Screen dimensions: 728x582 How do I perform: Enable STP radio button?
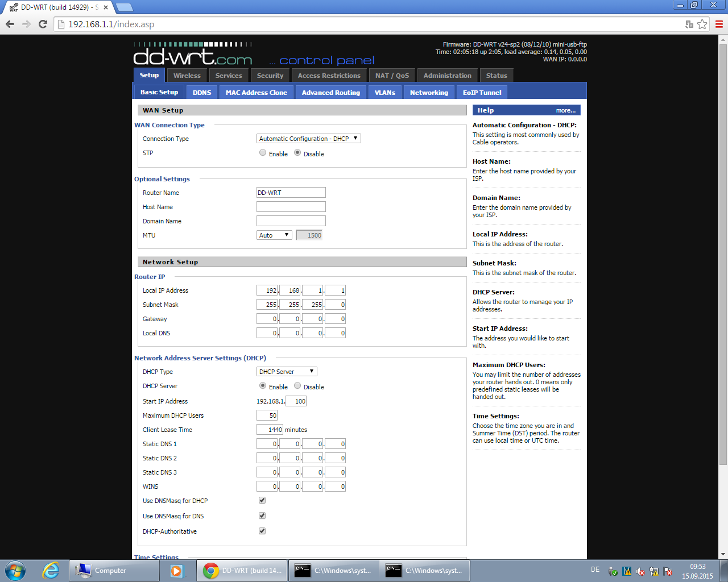pyautogui.click(x=263, y=152)
